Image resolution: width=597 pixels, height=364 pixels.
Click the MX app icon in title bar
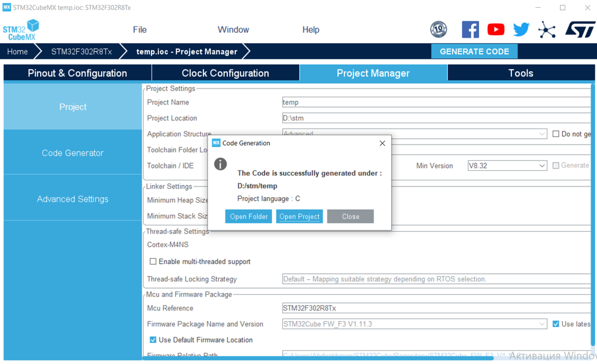coord(7,7)
